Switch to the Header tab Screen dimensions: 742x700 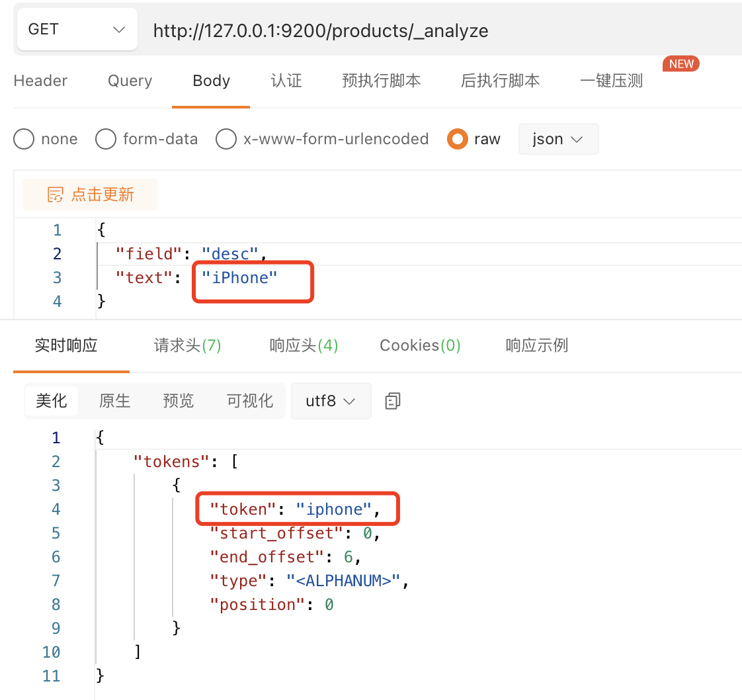[41, 81]
